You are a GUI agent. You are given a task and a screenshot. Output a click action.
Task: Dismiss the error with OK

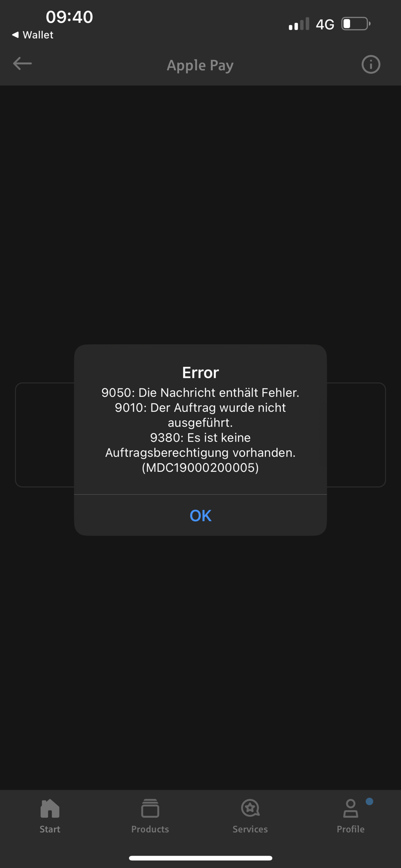pos(200,515)
